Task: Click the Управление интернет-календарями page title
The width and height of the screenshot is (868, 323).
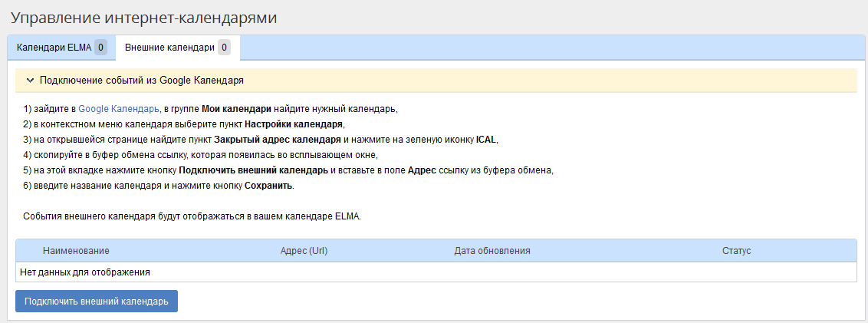Action: tap(144, 18)
